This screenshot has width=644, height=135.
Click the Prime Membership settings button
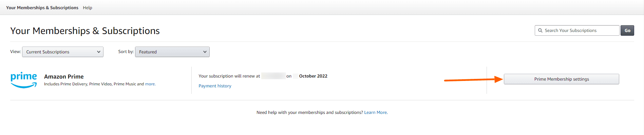pos(562,79)
